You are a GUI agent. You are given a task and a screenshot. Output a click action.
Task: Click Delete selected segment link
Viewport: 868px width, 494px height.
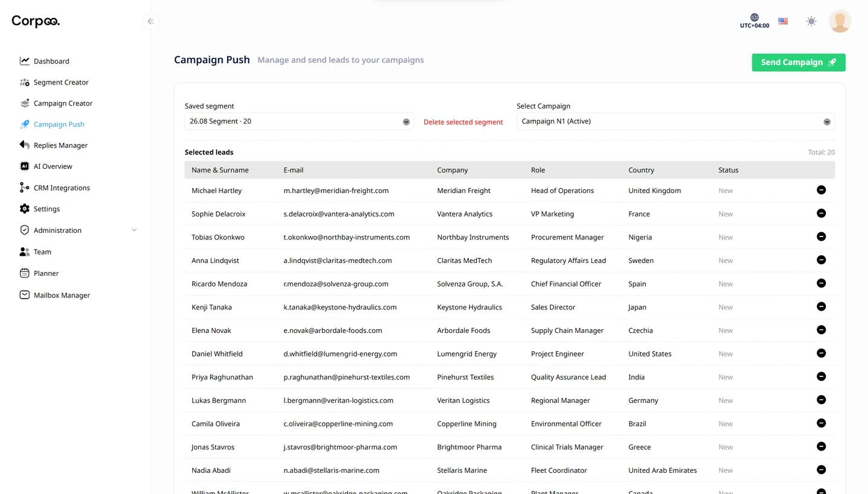pyautogui.click(x=463, y=122)
